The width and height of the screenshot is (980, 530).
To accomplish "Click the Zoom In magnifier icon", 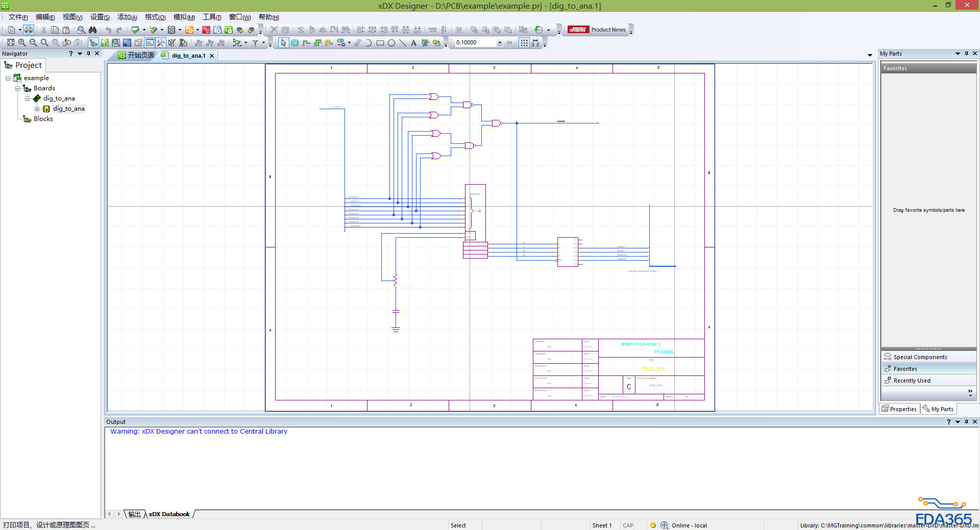I will click(x=22, y=43).
